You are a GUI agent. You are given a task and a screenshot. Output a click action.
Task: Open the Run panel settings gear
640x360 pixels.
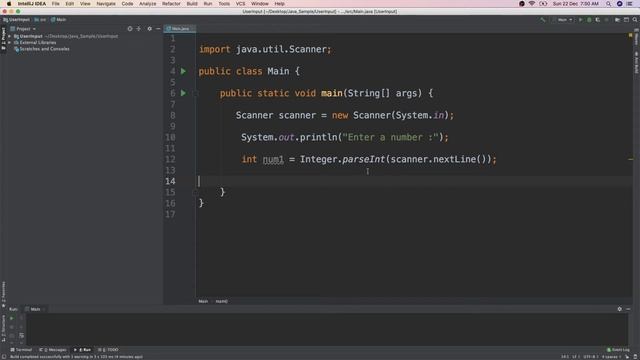pyautogui.click(x=620, y=309)
